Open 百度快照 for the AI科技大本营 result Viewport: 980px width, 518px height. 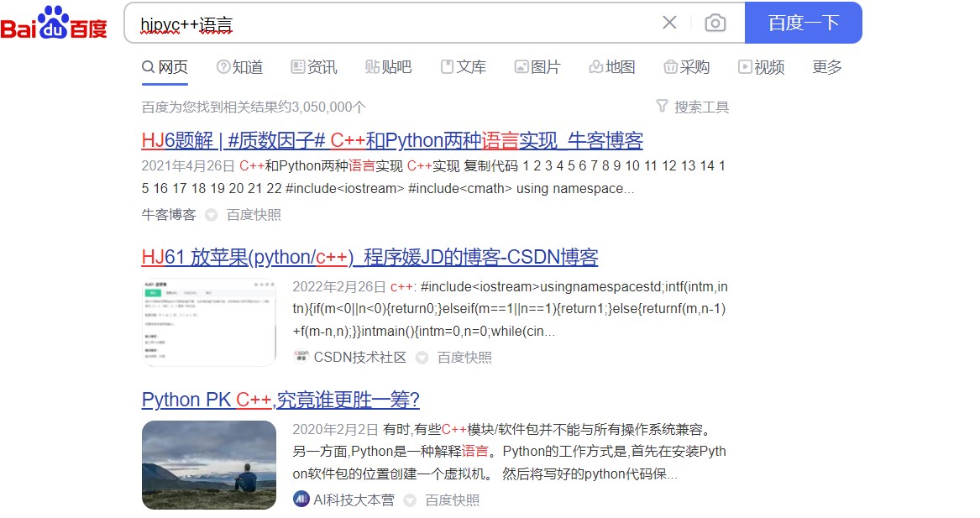point(453,500)
